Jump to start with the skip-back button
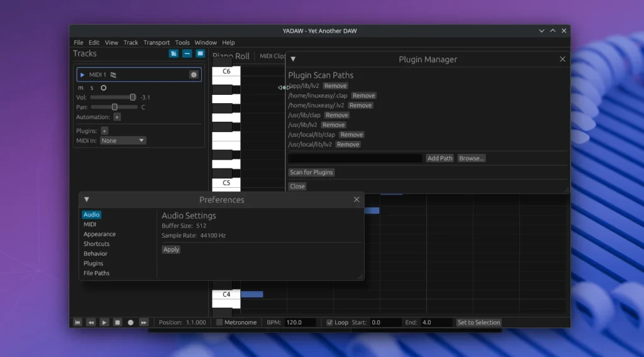 78,322
